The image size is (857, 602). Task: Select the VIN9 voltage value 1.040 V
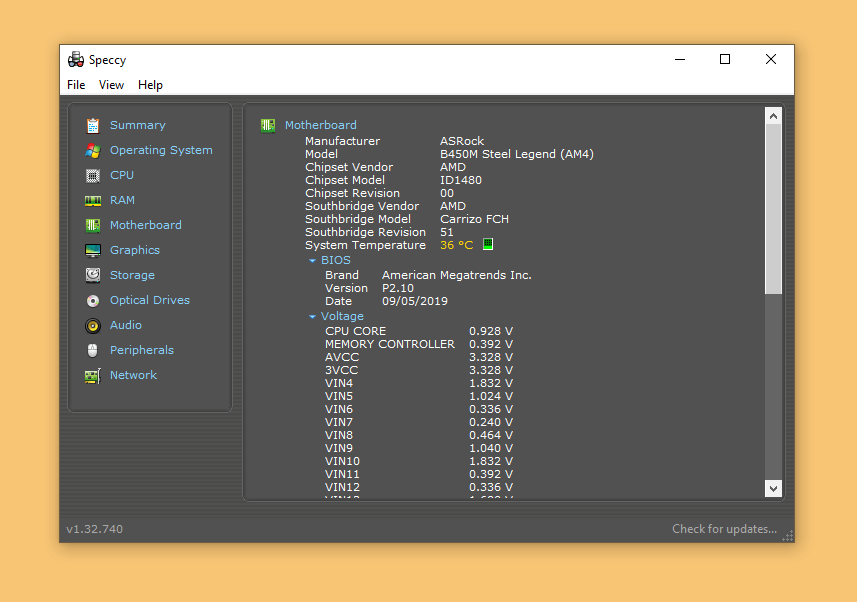(491, 448)
